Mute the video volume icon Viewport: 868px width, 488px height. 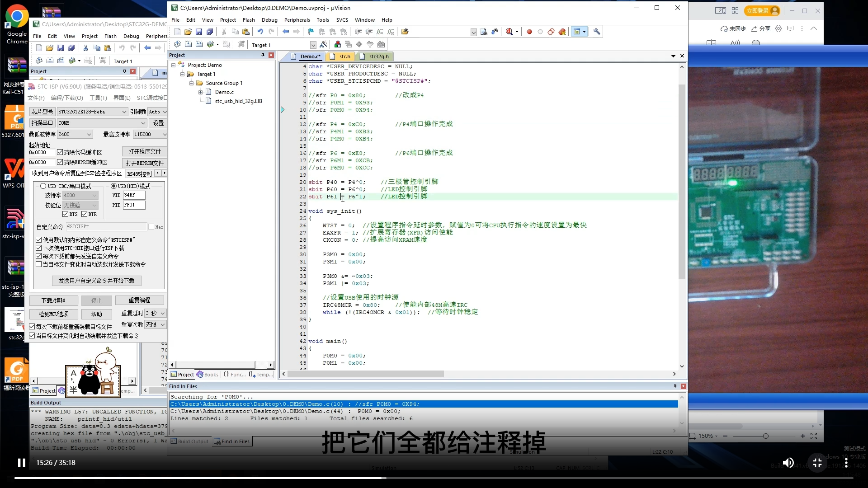click(x=788, y=463)
